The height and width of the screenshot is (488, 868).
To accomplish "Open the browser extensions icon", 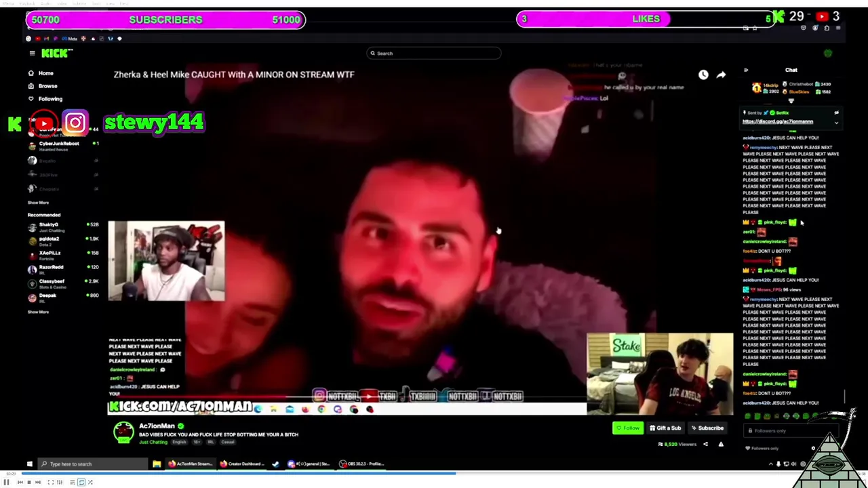I will pyautogui.click(x=827, y=28).
